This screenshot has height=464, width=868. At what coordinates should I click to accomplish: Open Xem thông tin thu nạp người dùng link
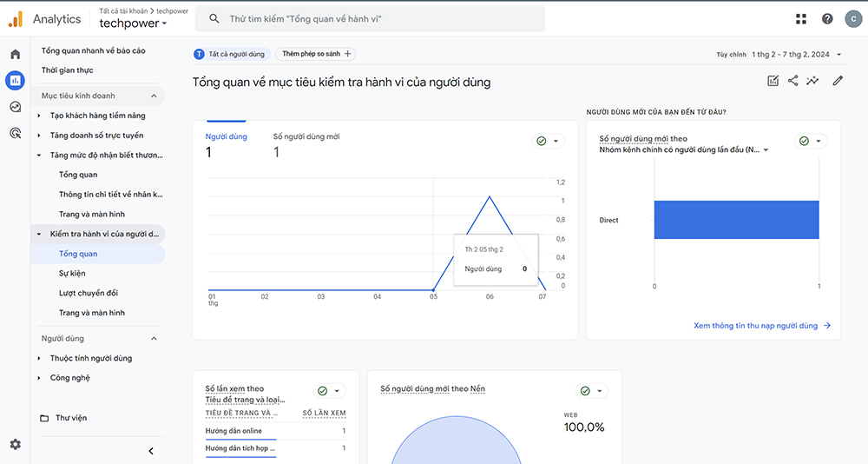(x=762, y=326)
